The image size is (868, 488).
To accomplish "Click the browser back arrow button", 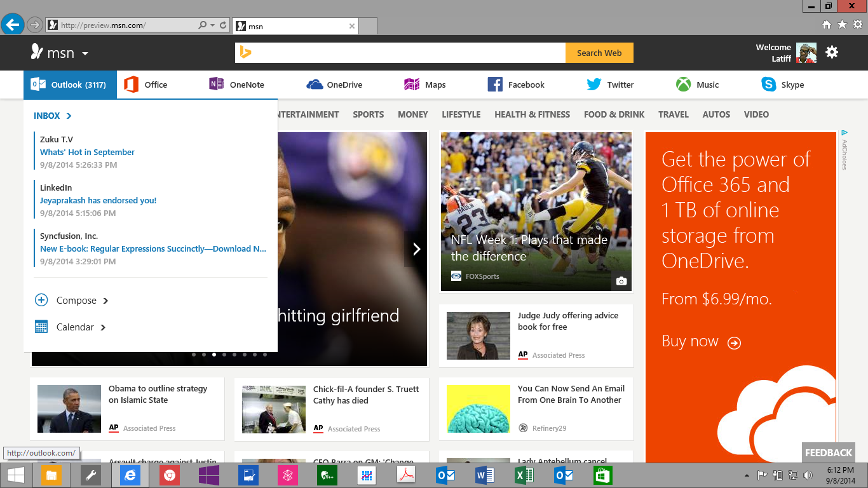I will tap(12, 25).
